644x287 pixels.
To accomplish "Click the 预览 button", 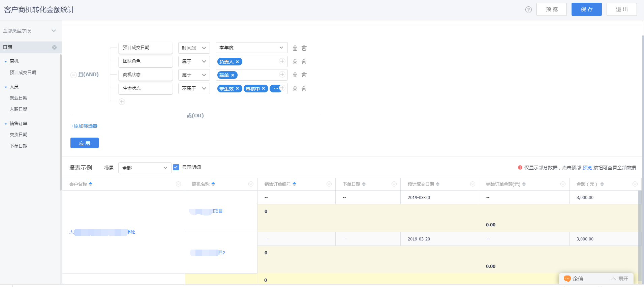I will click(x=552, y=9).
